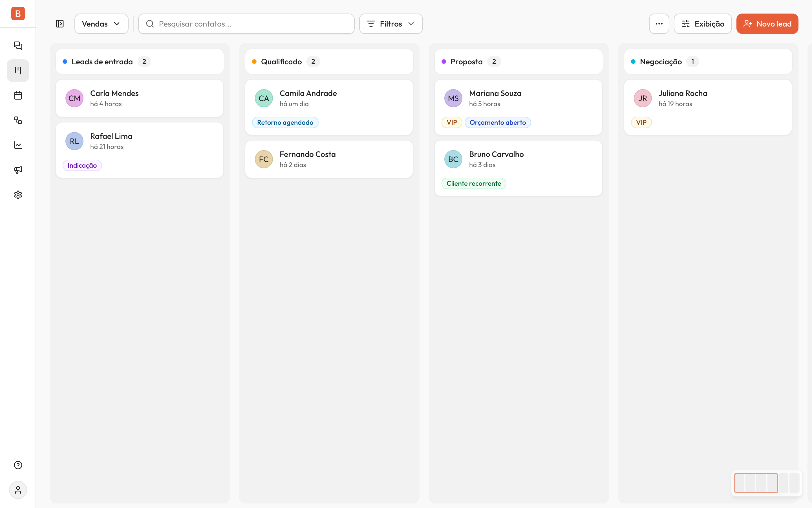Click the search magnifier icon
The width and height of the screenshot is (812, 508).
pyautogui.click(x=150, y=24)
